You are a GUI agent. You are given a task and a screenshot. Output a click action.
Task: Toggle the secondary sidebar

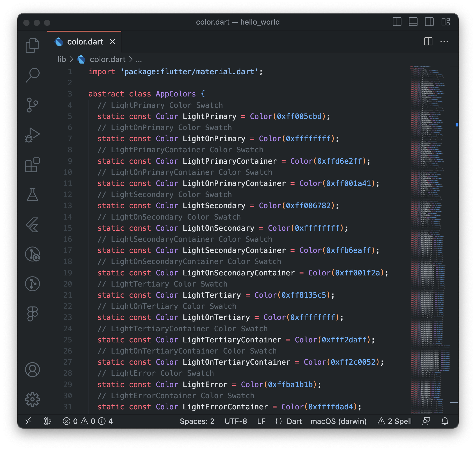(430, 22)
